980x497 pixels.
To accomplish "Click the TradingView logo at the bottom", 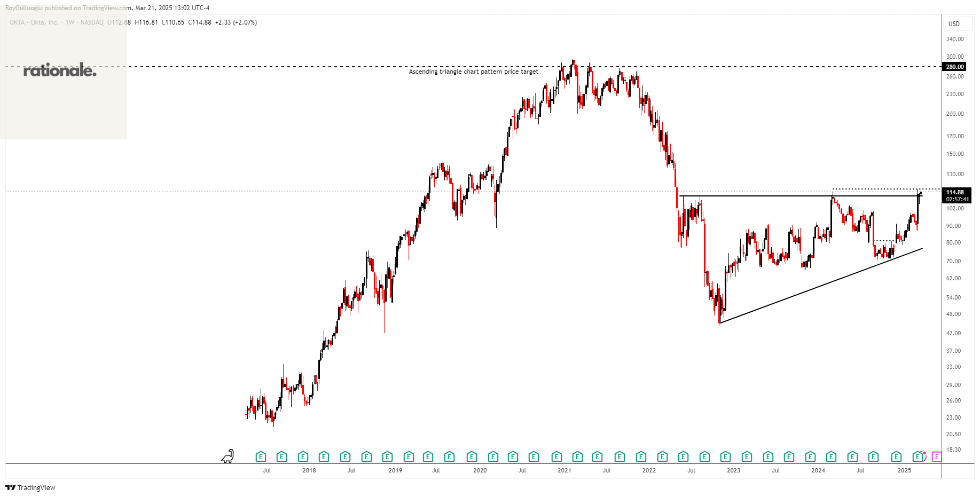I will point(30,487).
